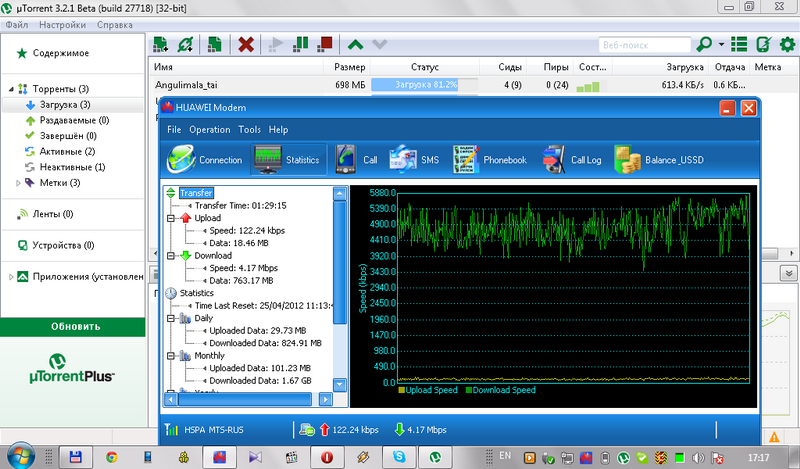Collapse the Download node in statistics tree

click(172, 256)
